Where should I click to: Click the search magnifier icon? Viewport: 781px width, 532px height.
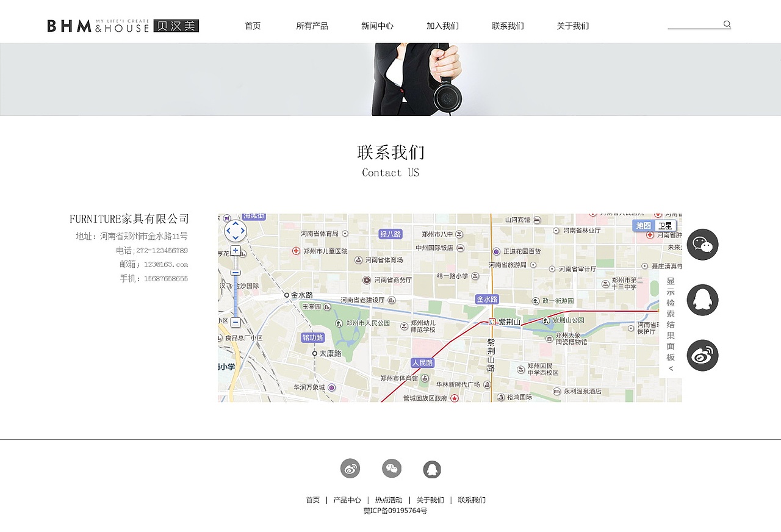727,24
